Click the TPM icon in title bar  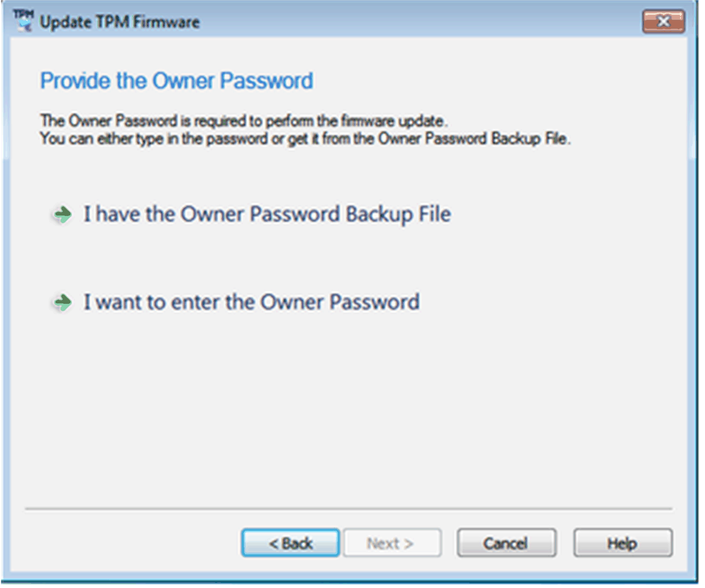[23, 21]
